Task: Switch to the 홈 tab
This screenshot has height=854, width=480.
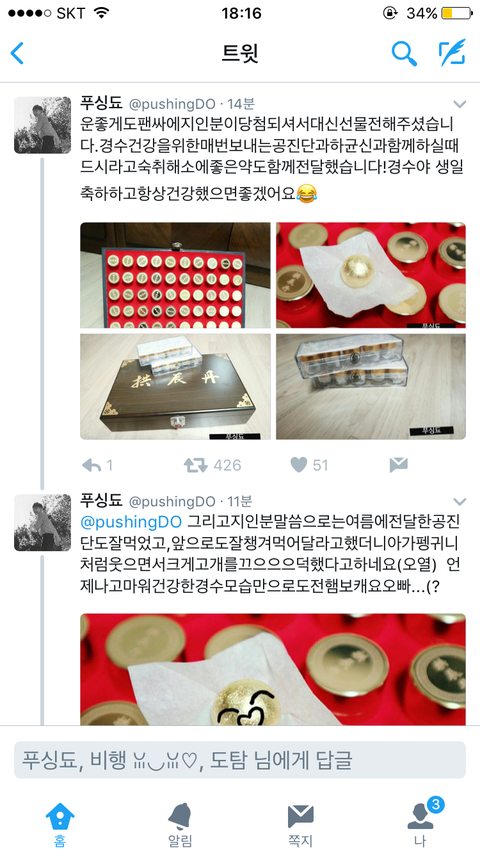Action: [60, 824]
